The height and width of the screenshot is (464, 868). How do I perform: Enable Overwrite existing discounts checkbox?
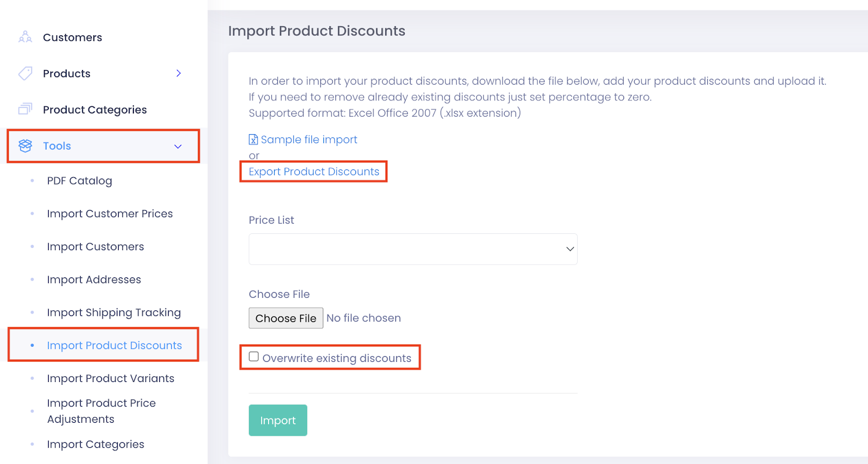[x=254, y=357]
